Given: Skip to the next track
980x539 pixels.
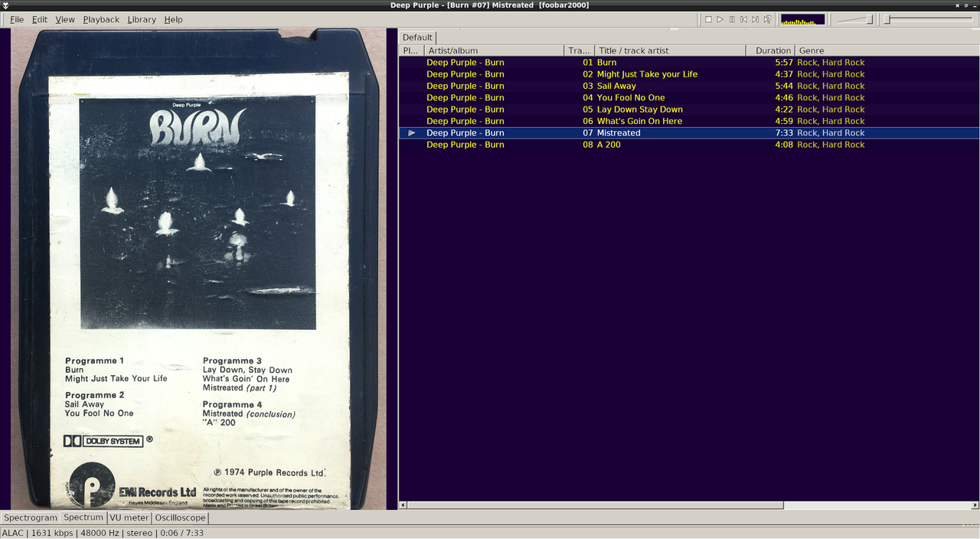Looking at the screenshot, I should point(755,19).
